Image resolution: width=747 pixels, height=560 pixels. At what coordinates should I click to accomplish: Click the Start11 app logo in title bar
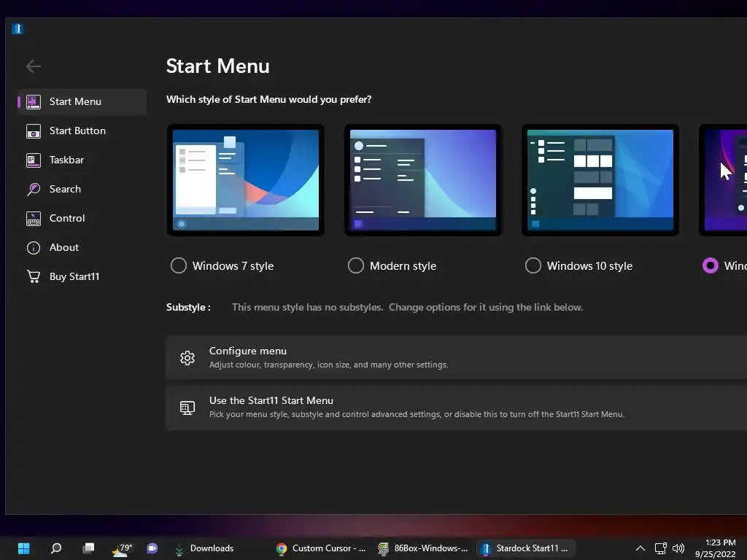[18, 29]
